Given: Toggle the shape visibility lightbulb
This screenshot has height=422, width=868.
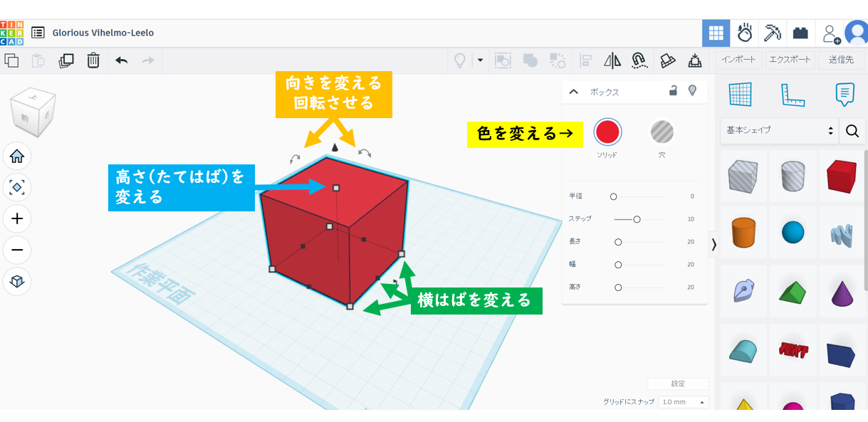Looking at the screenshot, I should point(691,91).
